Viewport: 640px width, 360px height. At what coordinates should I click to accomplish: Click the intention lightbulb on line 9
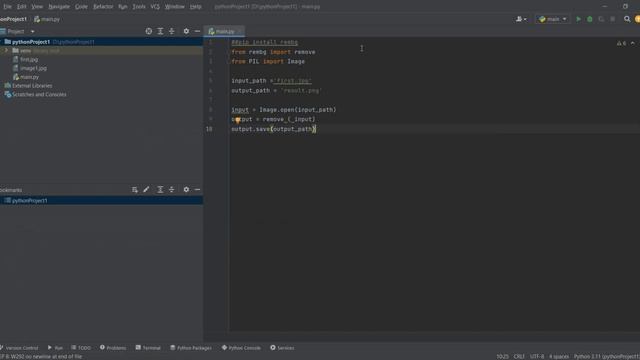[238, 120]
